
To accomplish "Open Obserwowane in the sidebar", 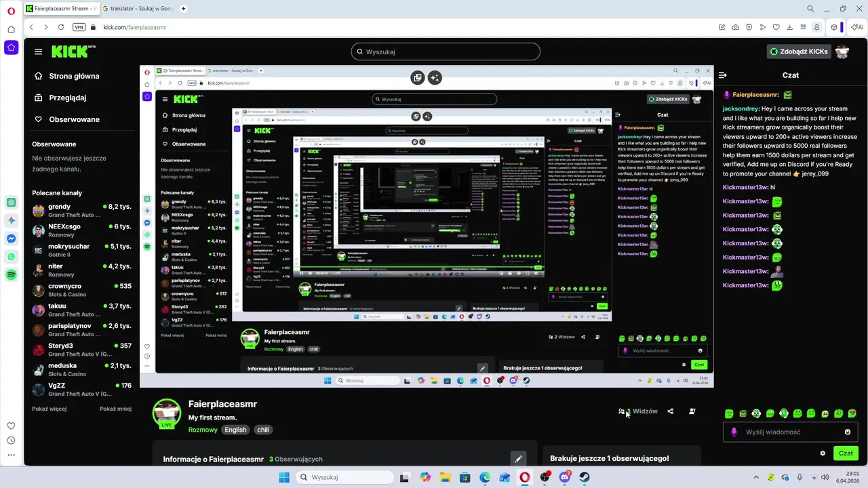I will click(66, 119).
